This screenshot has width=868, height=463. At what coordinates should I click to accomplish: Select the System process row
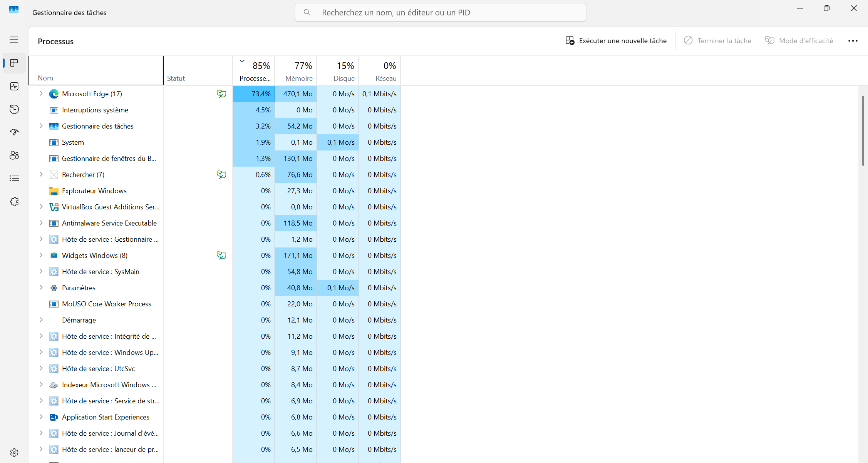(x=215, y=142)
